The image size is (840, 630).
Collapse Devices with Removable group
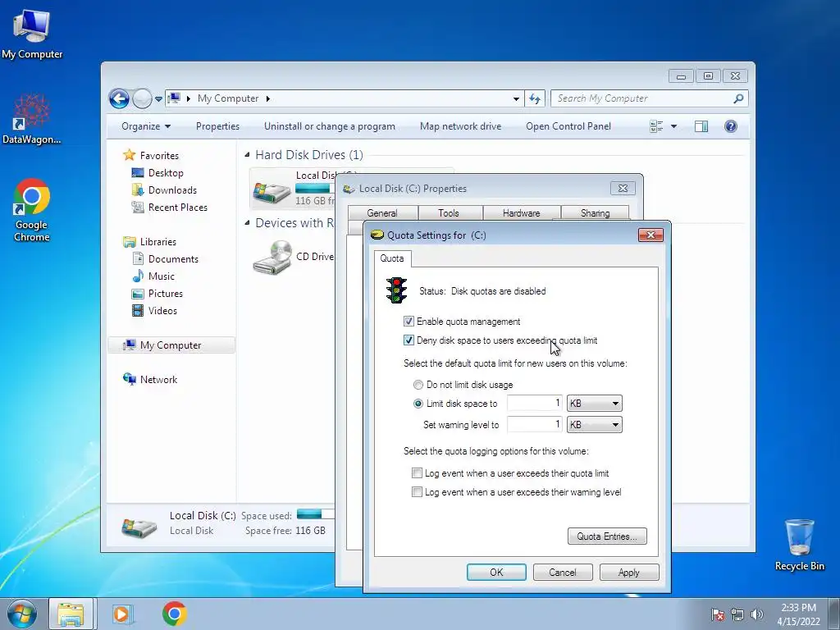248,223
